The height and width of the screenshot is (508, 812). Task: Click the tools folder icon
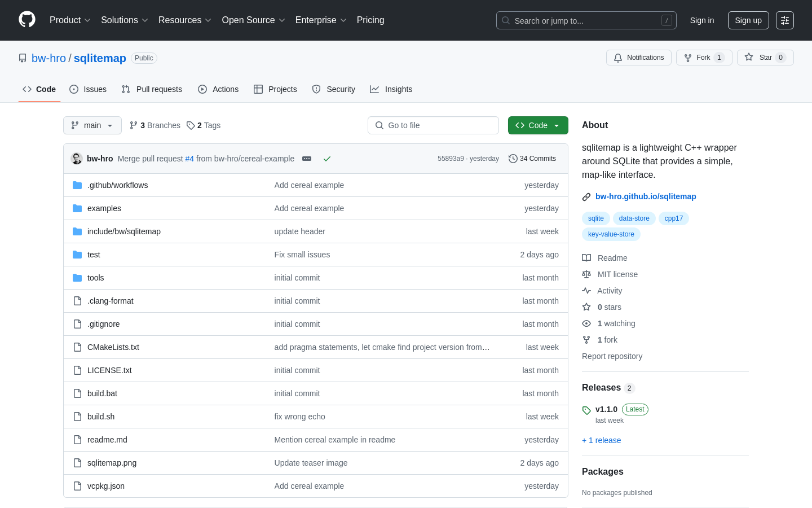point(77,278)
